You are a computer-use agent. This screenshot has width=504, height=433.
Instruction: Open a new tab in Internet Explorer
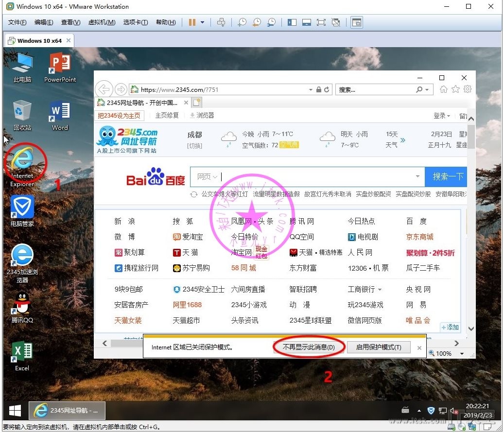point(197,103)
